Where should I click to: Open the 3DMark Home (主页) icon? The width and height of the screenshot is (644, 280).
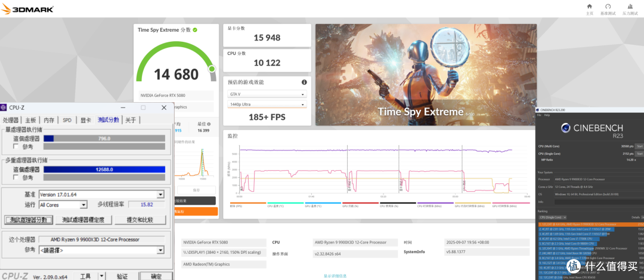coord(589,6)
